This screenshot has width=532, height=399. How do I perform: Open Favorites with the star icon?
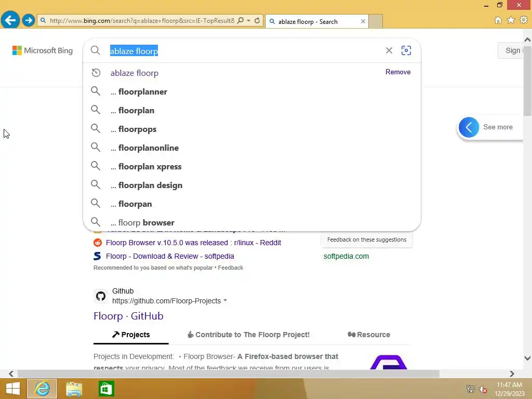[x=511, y=20]
